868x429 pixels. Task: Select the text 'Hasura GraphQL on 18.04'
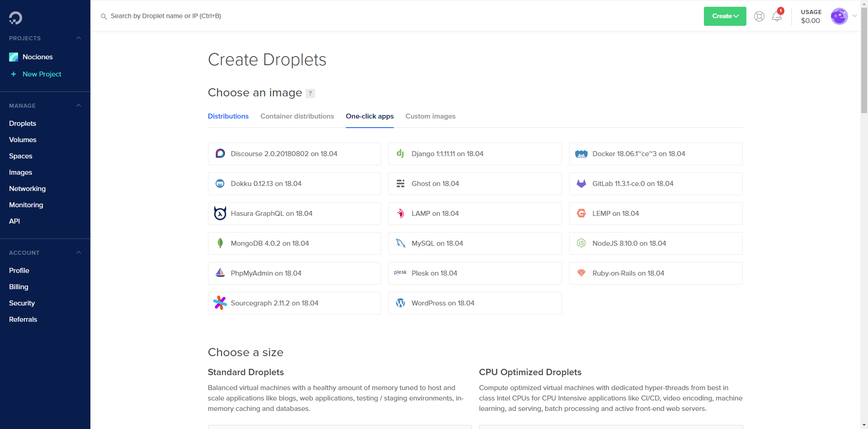pyautogui.click(x=272, y=214)
